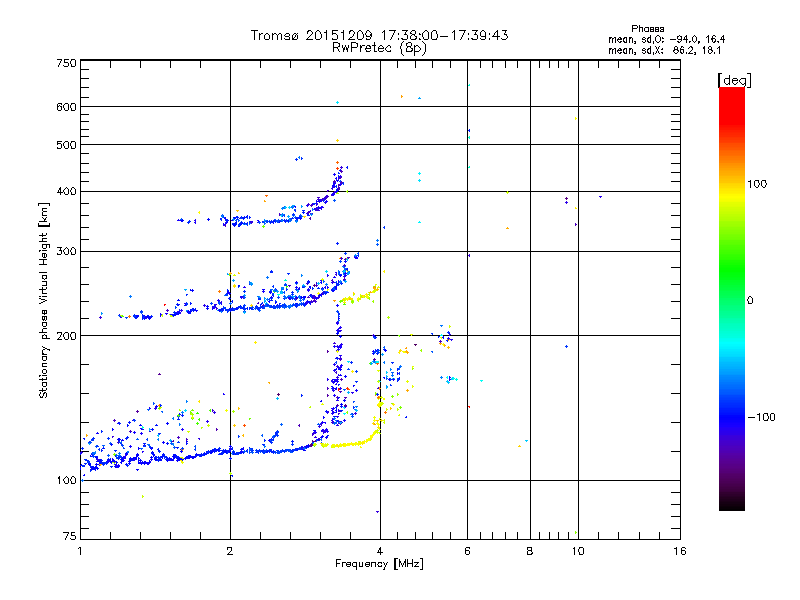Click the y-axis tick label "600"
The width and height of the screenshot is (800, 600).
click(66, 107)
